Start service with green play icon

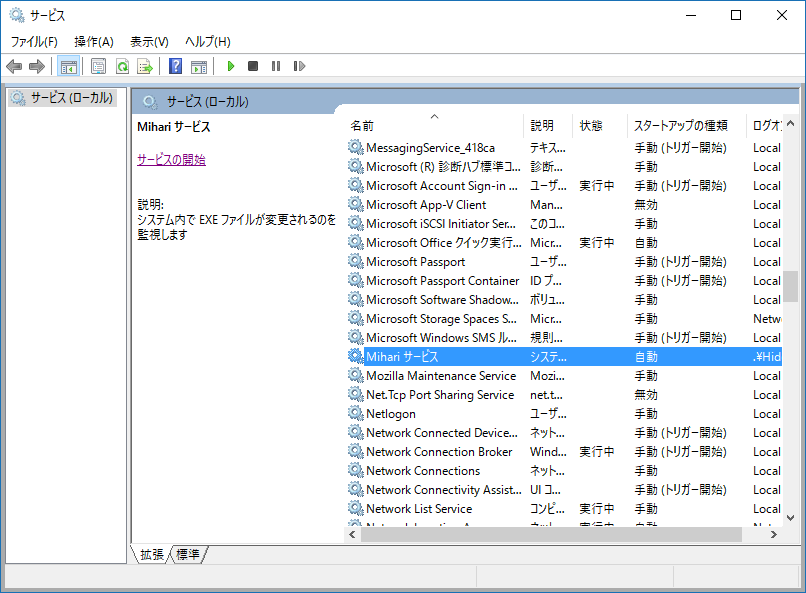pos(231,66)
